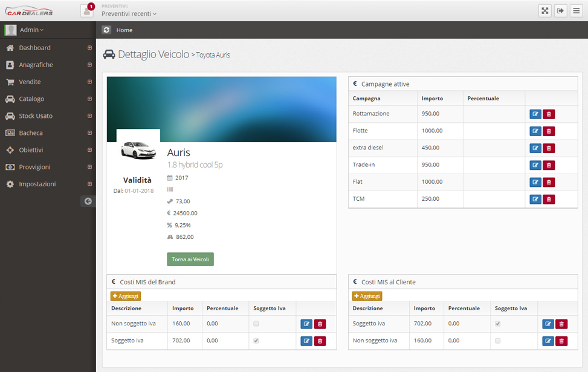The image size is (588, 372).
Task: Delete the Trade-in campaign
Action: tap(549, 165)
